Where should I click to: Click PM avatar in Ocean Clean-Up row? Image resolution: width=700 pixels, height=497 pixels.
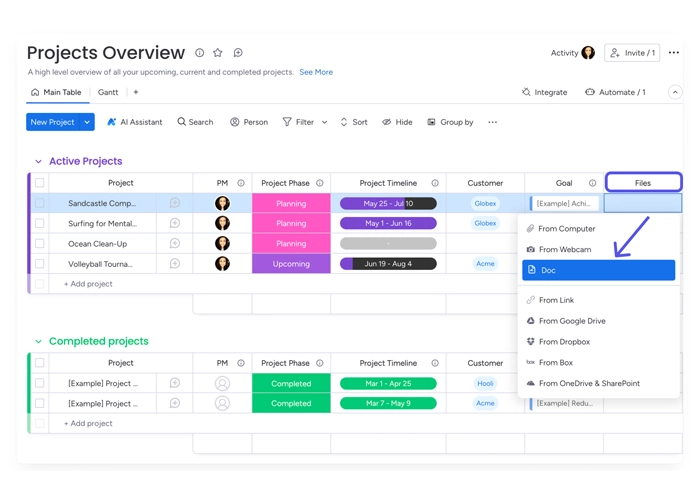[x=222, y=243]
